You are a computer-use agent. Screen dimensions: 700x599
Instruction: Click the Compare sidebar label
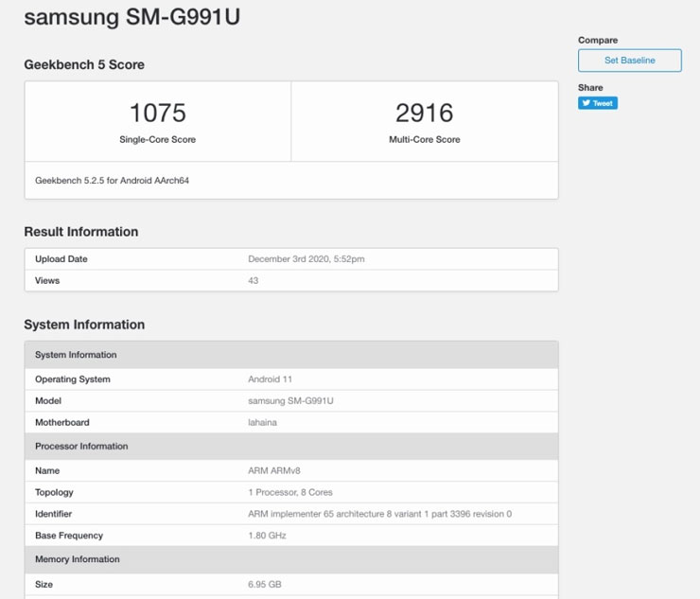(598, 40)
